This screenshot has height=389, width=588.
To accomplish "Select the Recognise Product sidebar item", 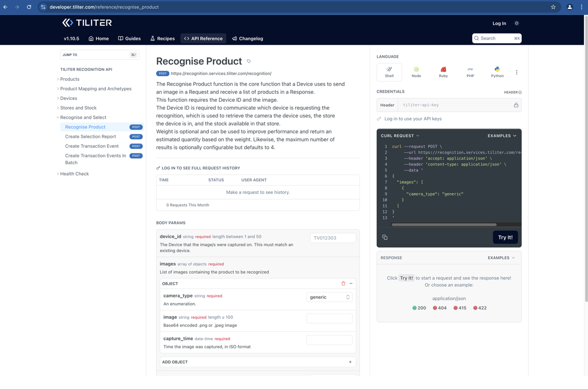I will pos(102,127).
